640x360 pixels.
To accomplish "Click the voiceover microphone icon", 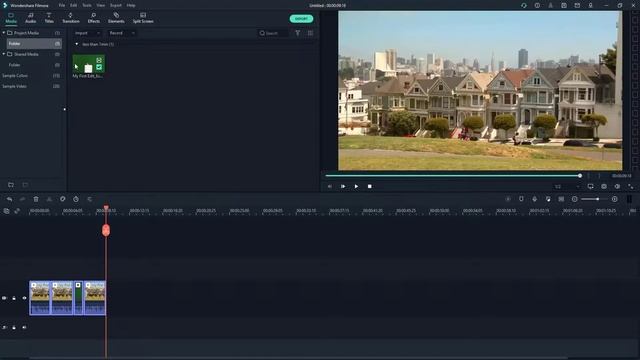I will pyautogui.click(x=535, y=199).
